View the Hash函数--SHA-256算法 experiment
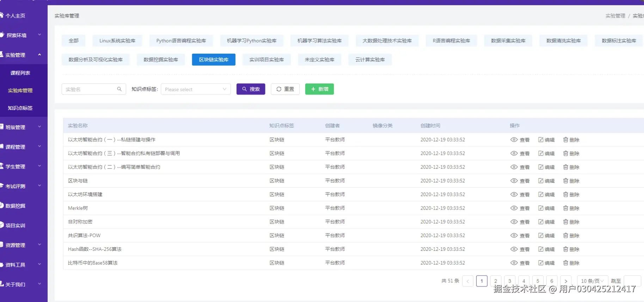This screenshot has width=644, height=302. click(520, 249)
